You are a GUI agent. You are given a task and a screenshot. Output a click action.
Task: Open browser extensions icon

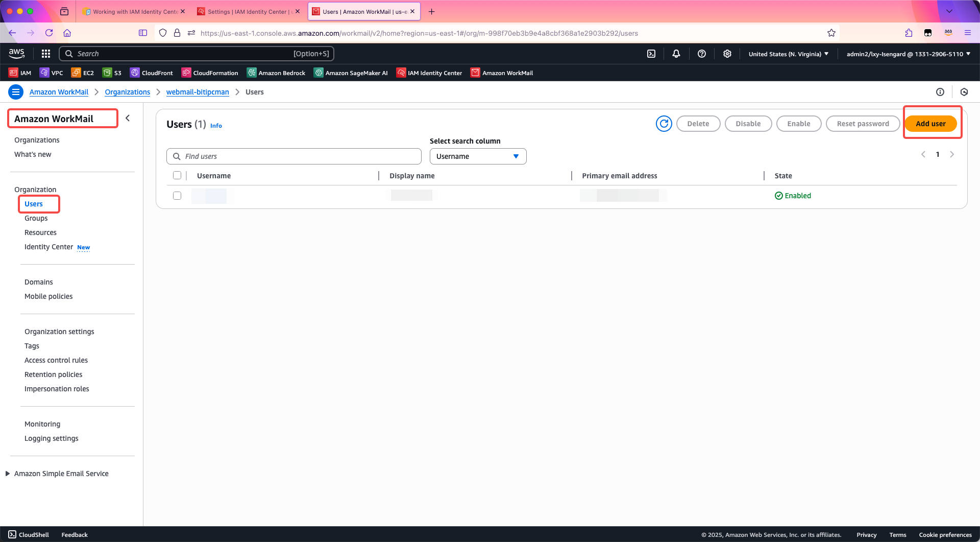tap(909, 33)
